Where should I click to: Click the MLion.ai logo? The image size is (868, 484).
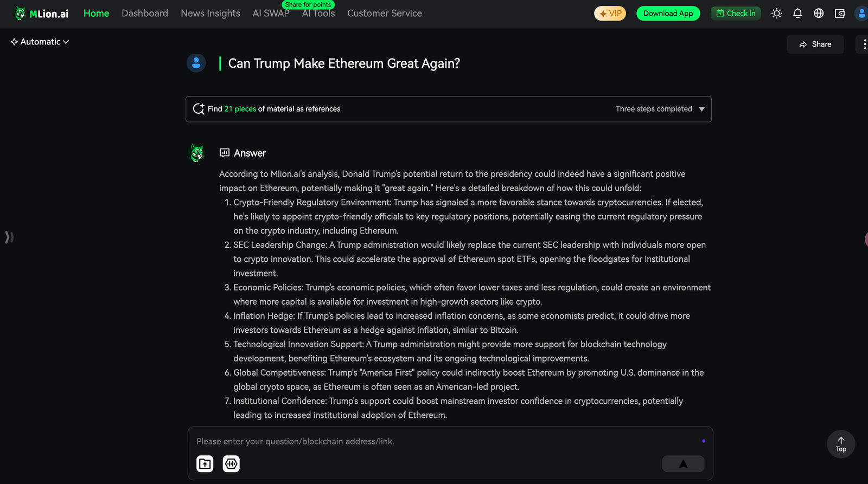click(x=41, y=14)
